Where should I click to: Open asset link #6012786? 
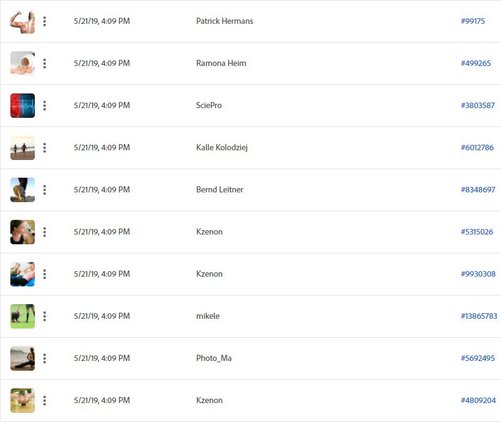[x=477, y=147]
